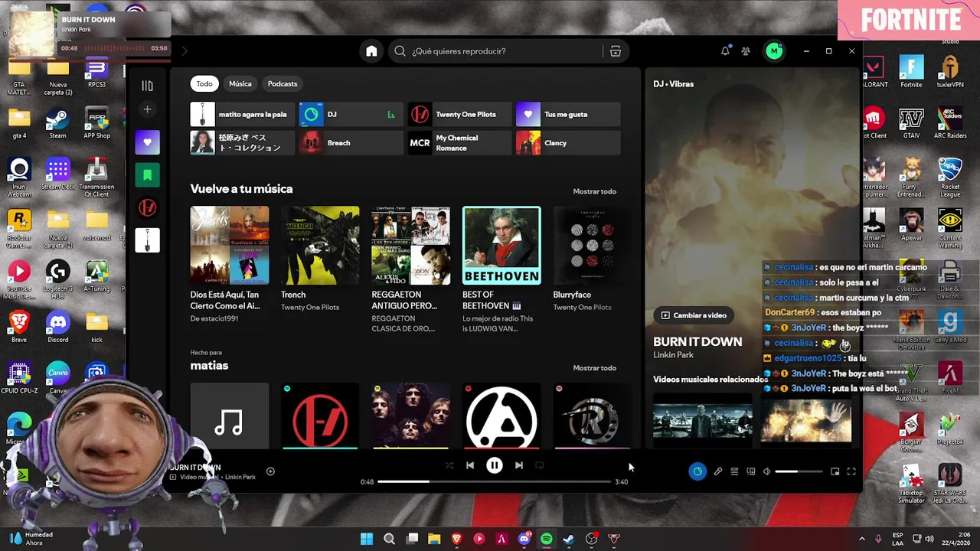Open Windows Start menu

(x=367, y=539)
